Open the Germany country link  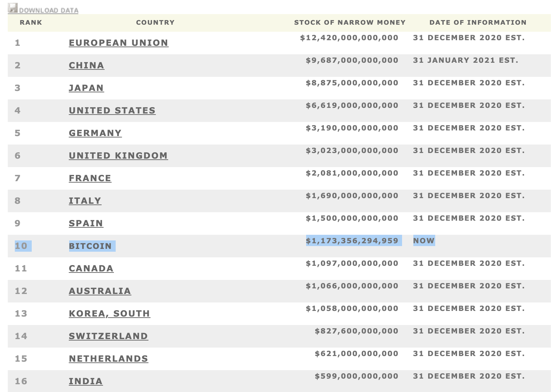(x=95, y=133)
